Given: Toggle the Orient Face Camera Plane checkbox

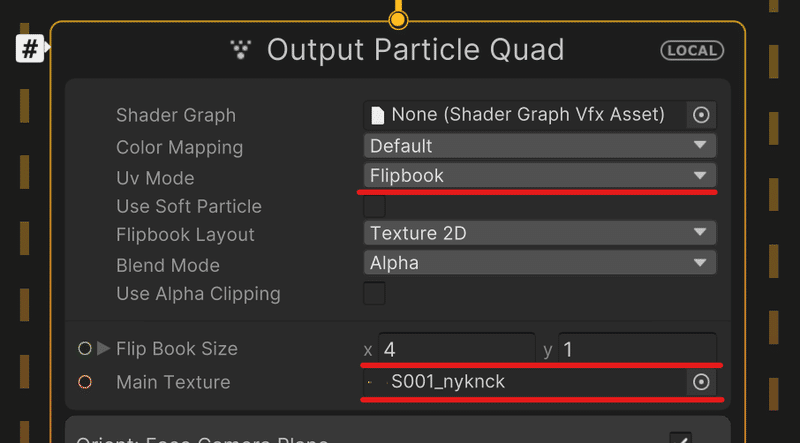Looking at the screenshot, I should pos(680,438).
